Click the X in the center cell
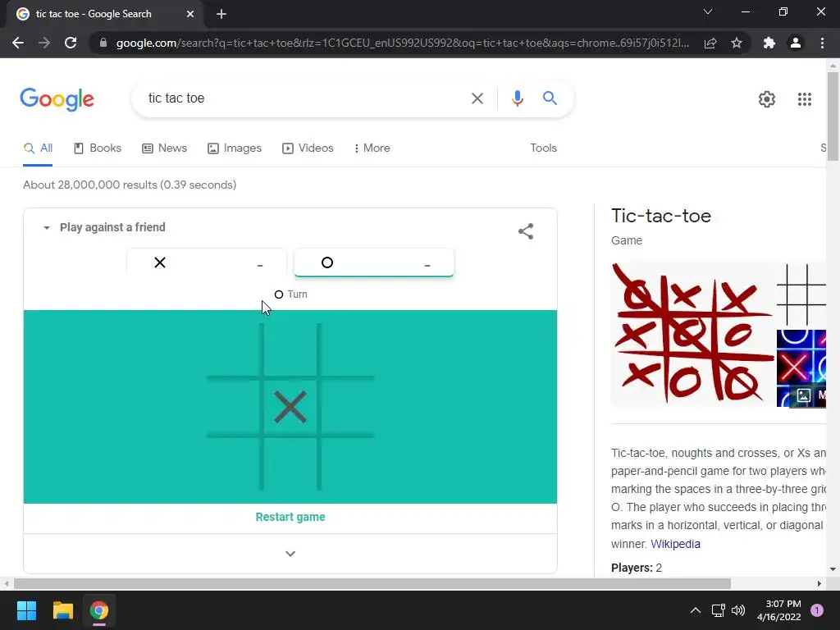Viewport: 840px width, 630px height. coord(290,407)
